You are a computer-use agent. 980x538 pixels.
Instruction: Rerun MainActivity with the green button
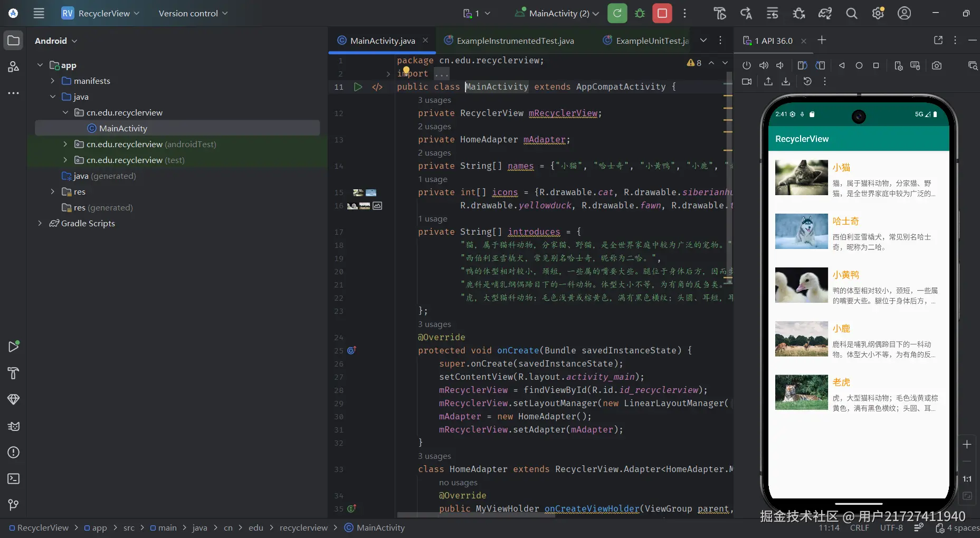(x=617, y=13)
